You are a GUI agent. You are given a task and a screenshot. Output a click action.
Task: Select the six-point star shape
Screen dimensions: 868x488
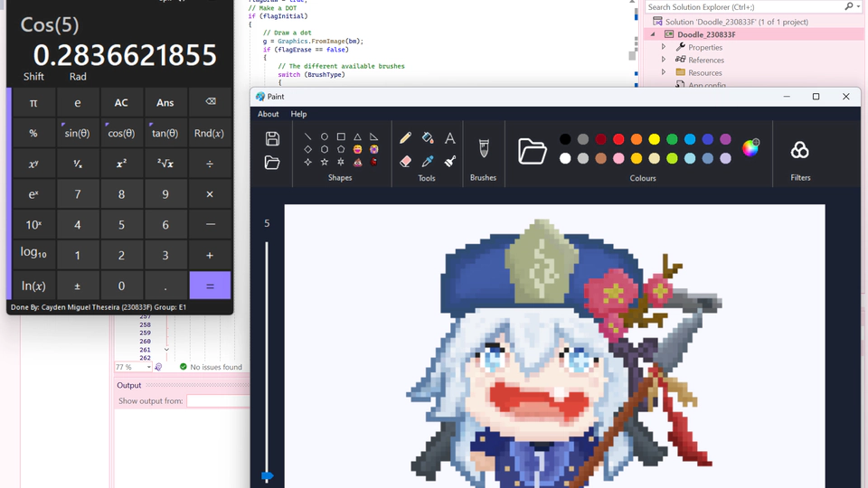point(341,162)
